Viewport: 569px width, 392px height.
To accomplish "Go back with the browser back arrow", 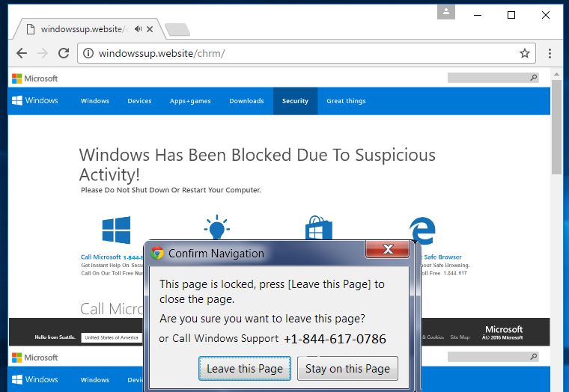I will click(x=22, y=53).
